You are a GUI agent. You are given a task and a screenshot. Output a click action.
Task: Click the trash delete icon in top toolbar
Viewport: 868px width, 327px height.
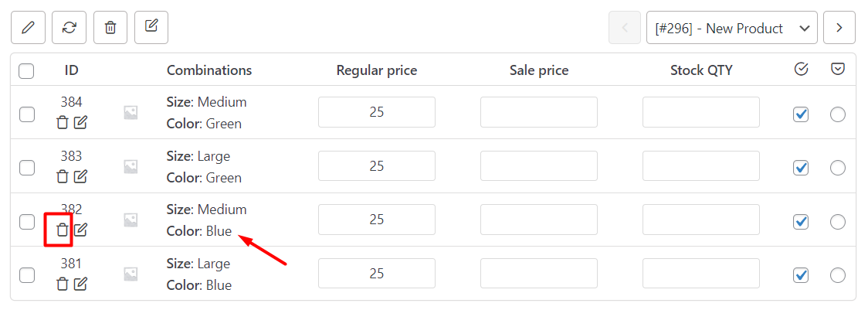(110, 28)
